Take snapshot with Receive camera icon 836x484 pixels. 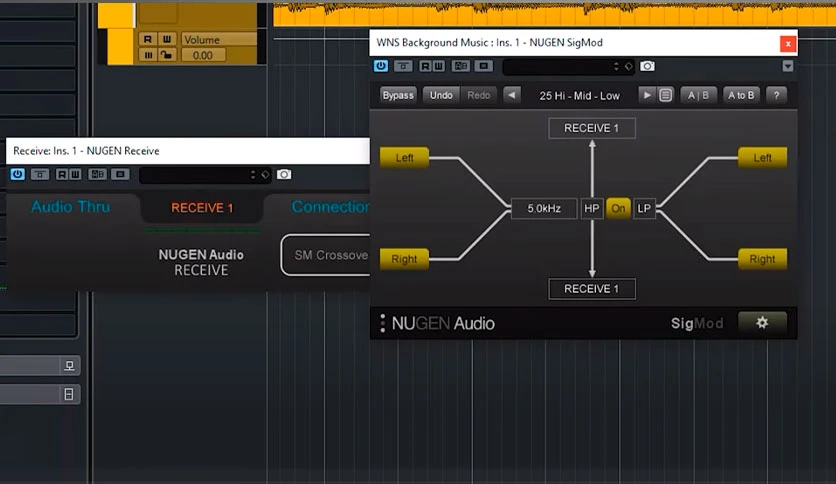point(284,174)
